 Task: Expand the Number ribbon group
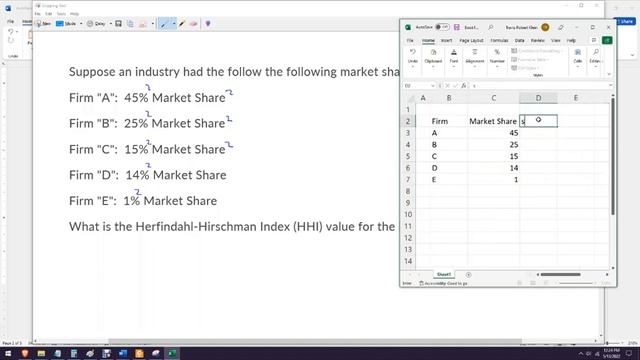497,57
